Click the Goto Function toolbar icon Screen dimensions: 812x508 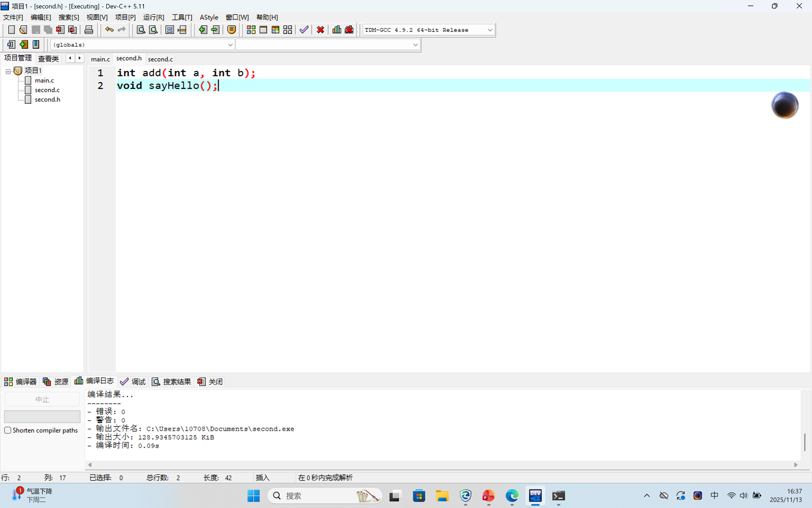point(170,30)
